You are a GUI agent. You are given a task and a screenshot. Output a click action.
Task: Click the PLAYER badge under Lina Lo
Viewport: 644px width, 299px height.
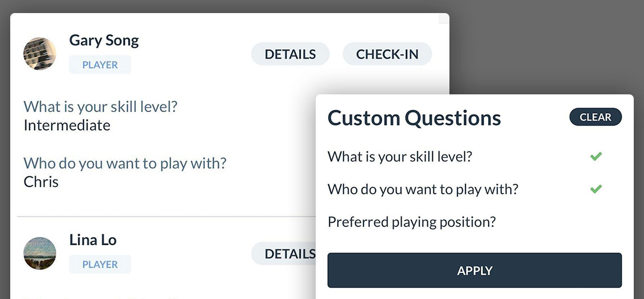[x=100, y=264]
